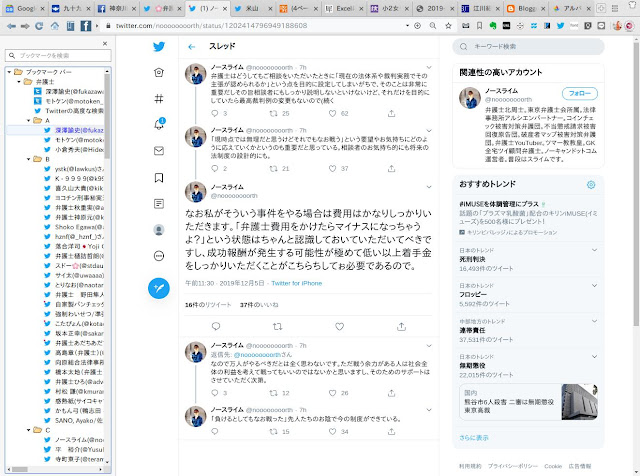Collapse folder C in bookmarks tree
640x476 pixels.
pos(29,430)
